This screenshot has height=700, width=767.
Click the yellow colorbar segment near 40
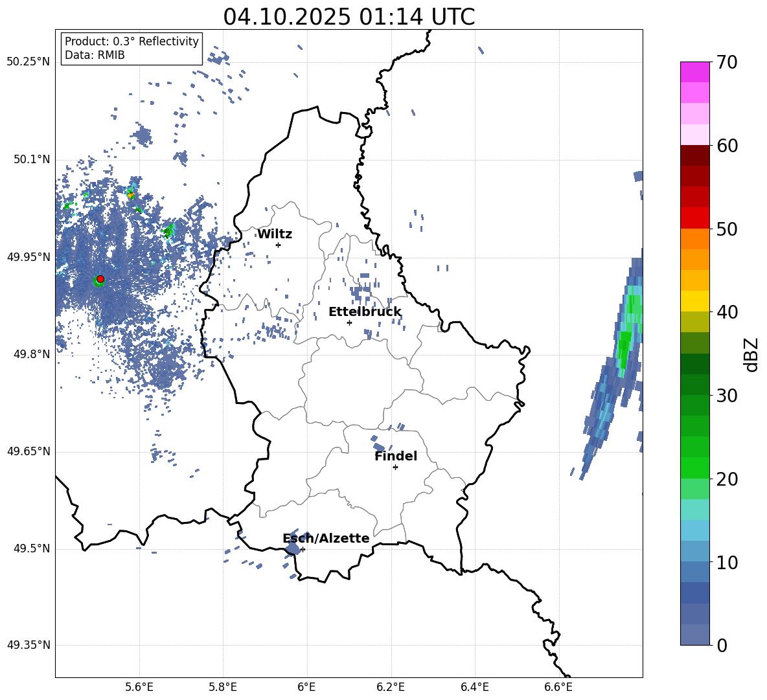coord(694,301)
